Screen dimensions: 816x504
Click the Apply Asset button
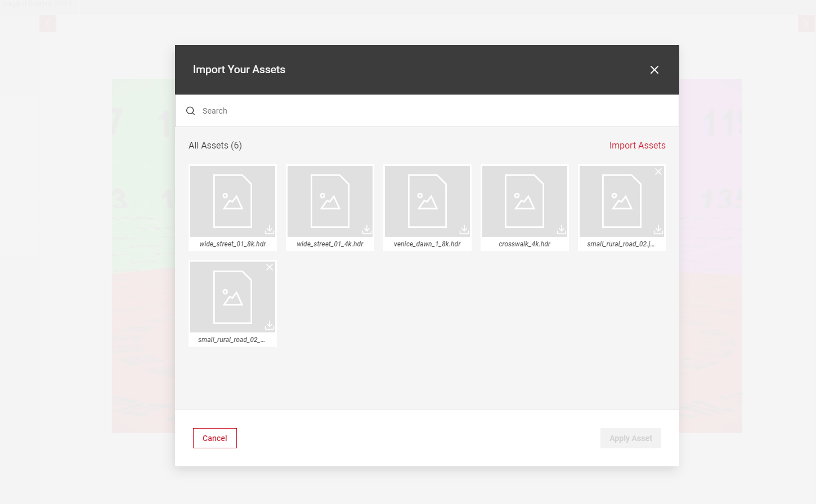pos(631,438)
